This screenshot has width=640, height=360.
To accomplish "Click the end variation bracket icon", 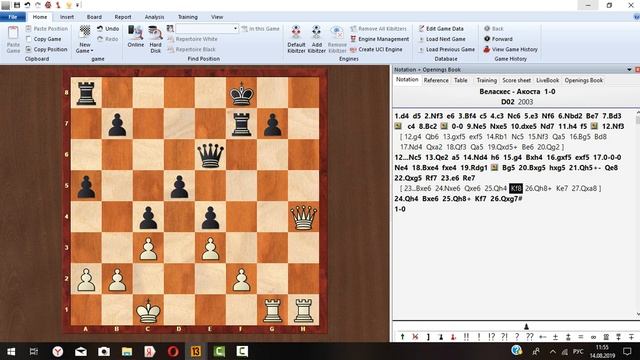I will click(x=428, y=337).
